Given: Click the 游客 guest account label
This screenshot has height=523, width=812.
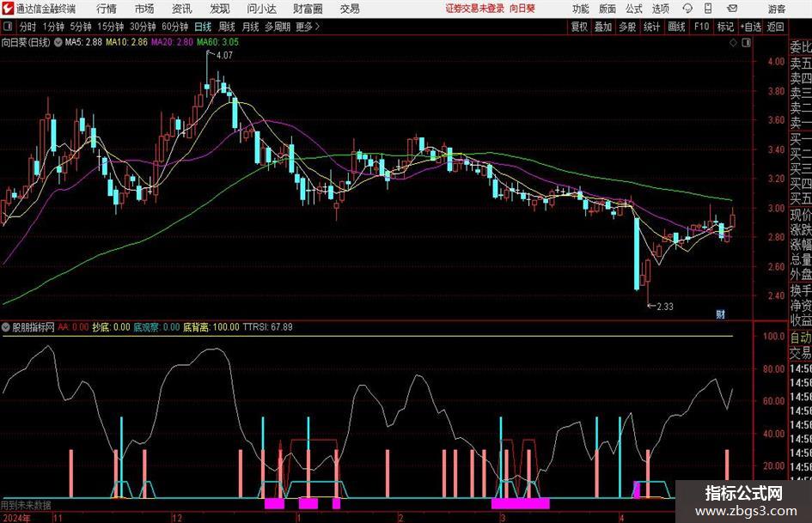Looking at the screenshot, I should click(x=777, y=9).
